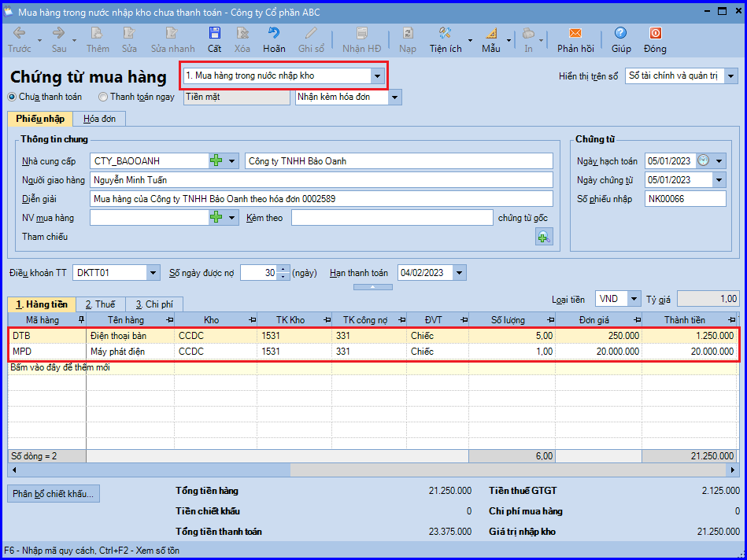Switch to the 3. Chi phí tab

(153, 304)
